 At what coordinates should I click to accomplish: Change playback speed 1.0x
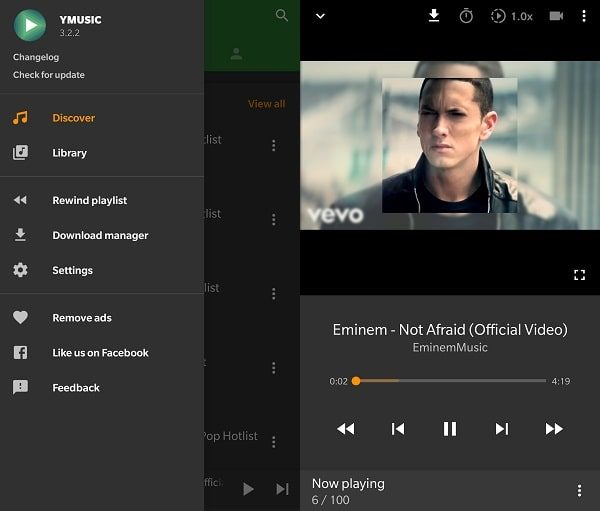(x=512, y=16)
